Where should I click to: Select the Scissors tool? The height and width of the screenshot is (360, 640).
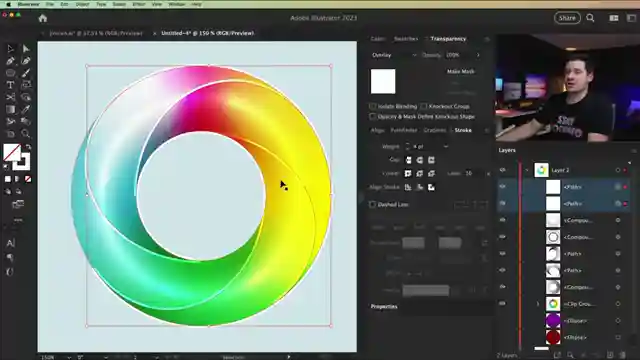(10, 97)
